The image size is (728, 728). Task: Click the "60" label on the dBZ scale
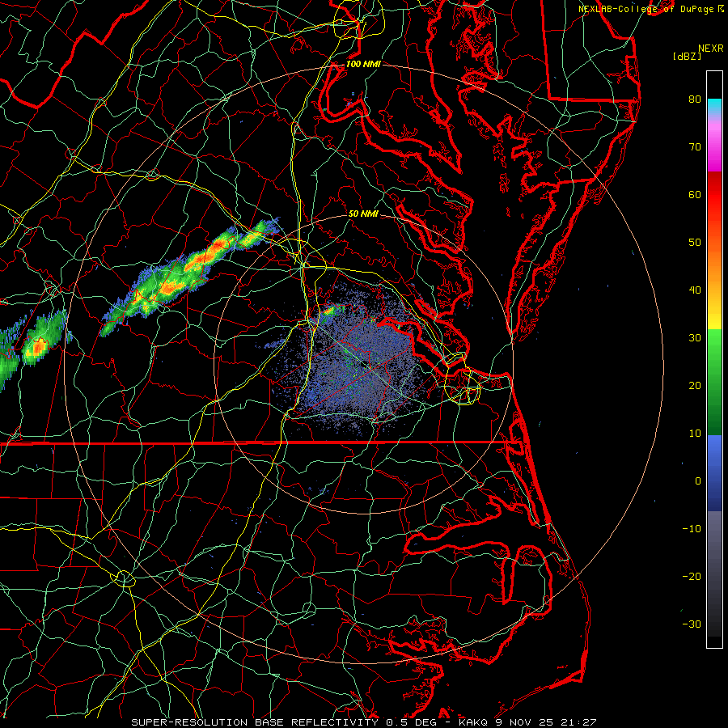point(695,194)
